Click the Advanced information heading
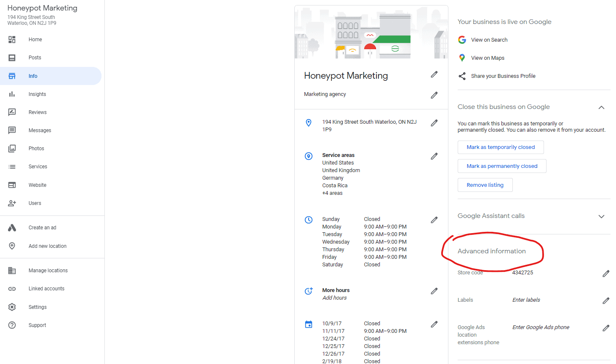The height and width of the screenshot is (364, 616). pos(491,251)
